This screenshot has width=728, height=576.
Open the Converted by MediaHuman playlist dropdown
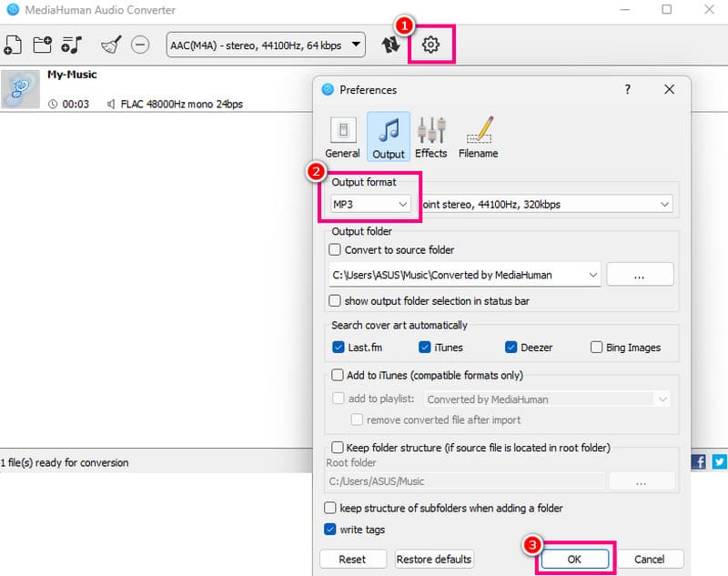point(547,399)
